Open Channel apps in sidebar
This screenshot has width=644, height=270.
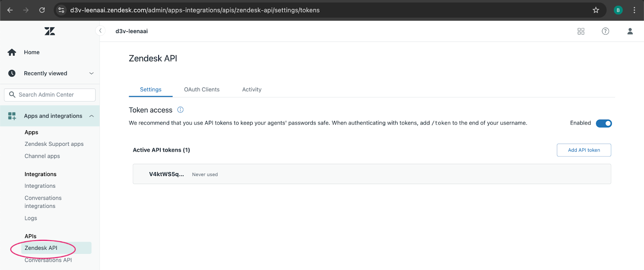42,156
